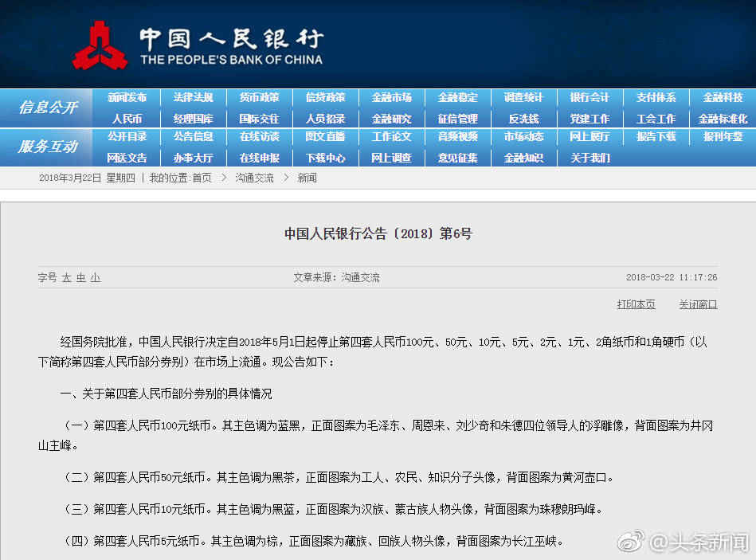756x560 pixels.
Task: Click the 信息公开 section header
Action: click(48, 108)
